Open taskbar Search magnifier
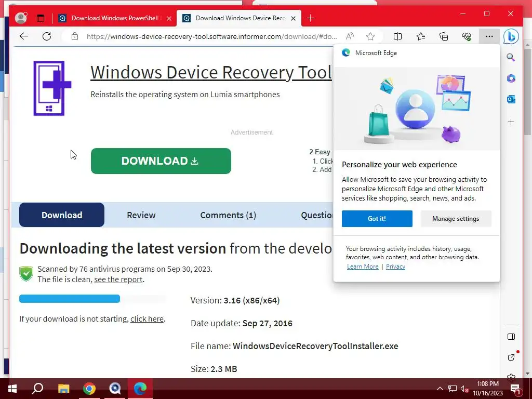532x399 pixels. pyautogui.click(x=37, y=389)
